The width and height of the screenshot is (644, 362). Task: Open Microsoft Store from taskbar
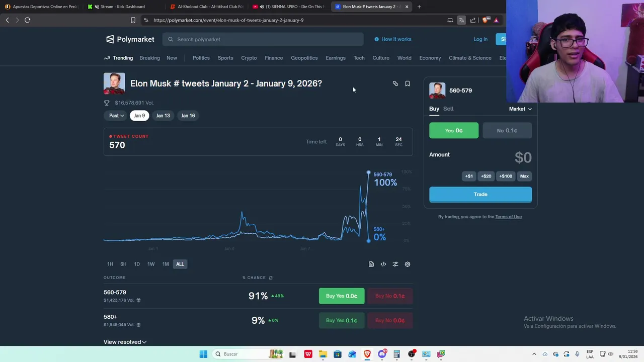(338, 354)
